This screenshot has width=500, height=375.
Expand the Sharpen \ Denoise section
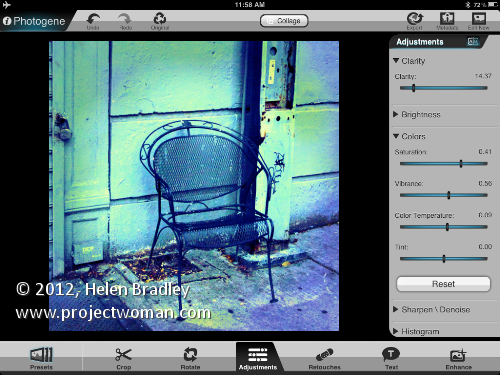(431, 310)
